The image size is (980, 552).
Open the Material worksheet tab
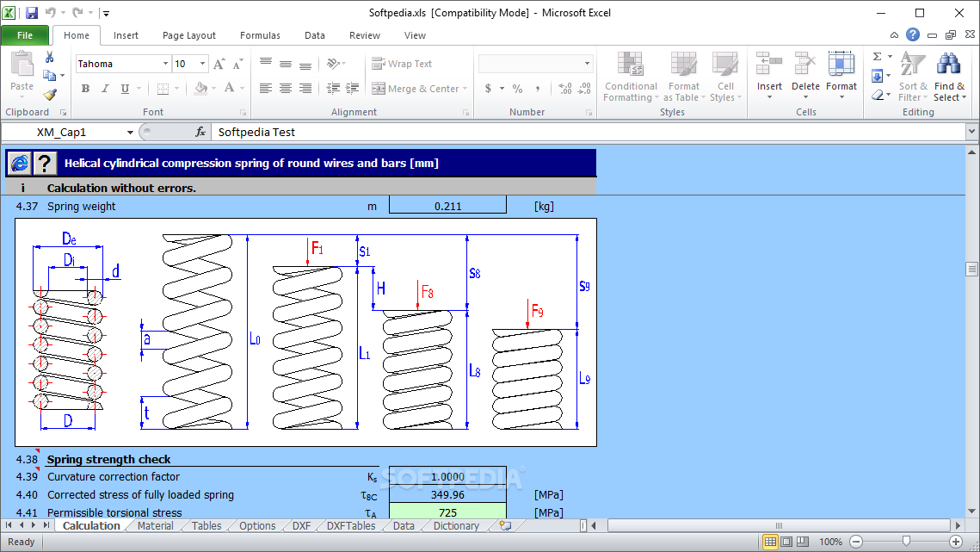pos(155,525)
